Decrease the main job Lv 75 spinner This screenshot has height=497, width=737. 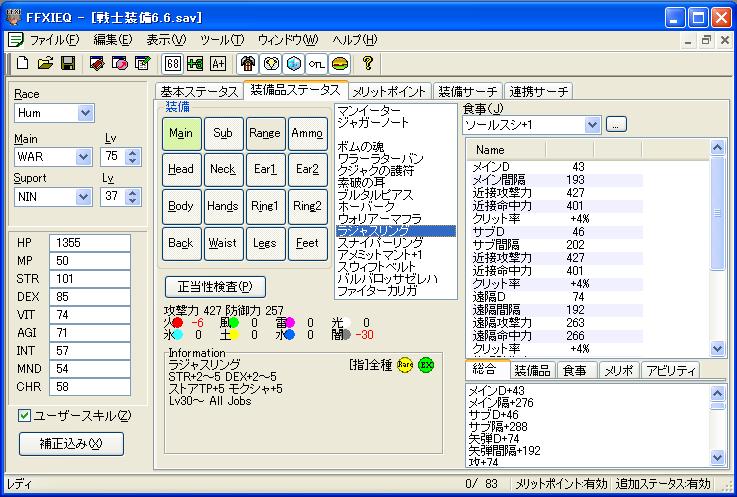[133, 161]
